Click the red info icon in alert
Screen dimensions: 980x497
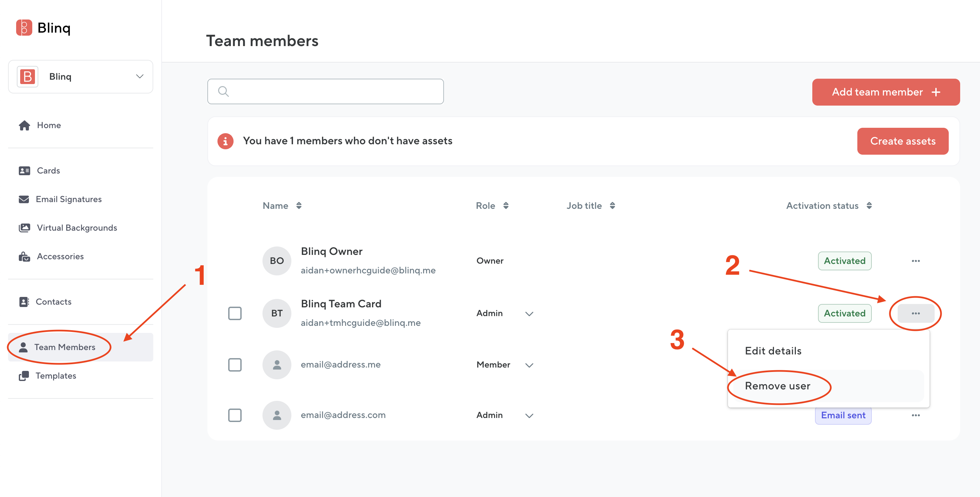coord(225,141)
